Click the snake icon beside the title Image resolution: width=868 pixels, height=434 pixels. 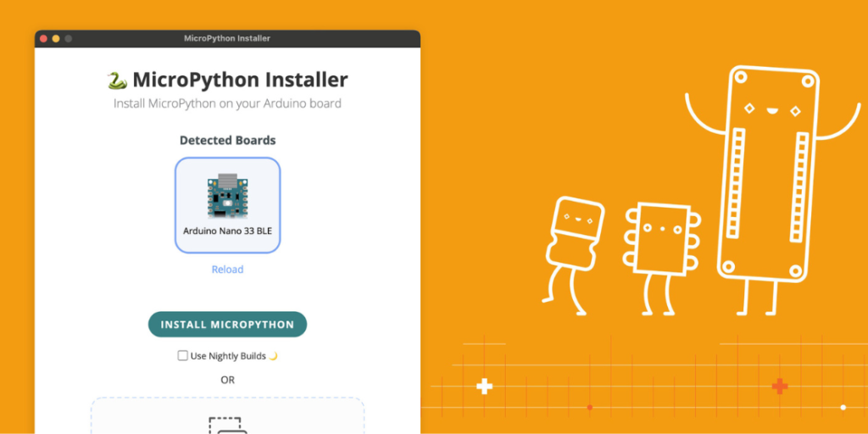(x=118, y=81)
